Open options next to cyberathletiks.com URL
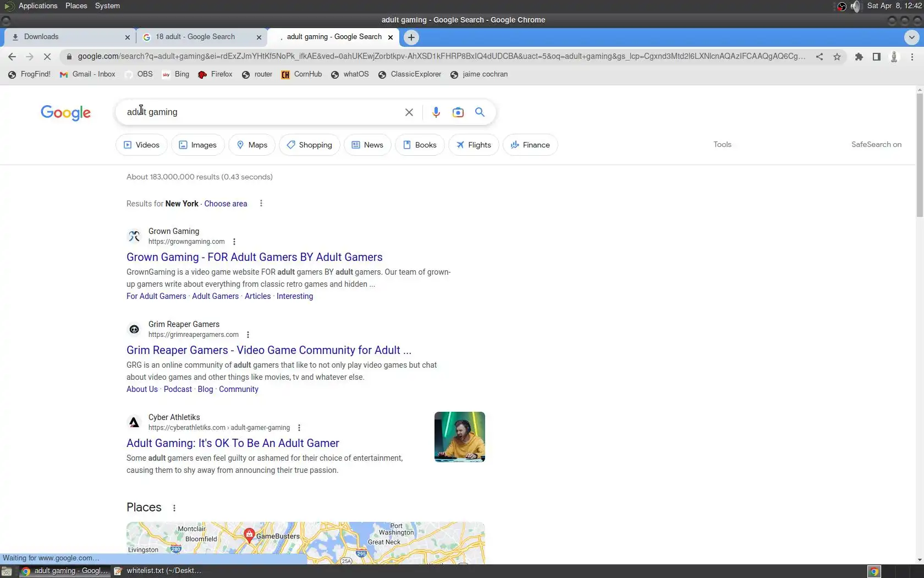Screen dimensions: 924x578 (x=299, y=428)
